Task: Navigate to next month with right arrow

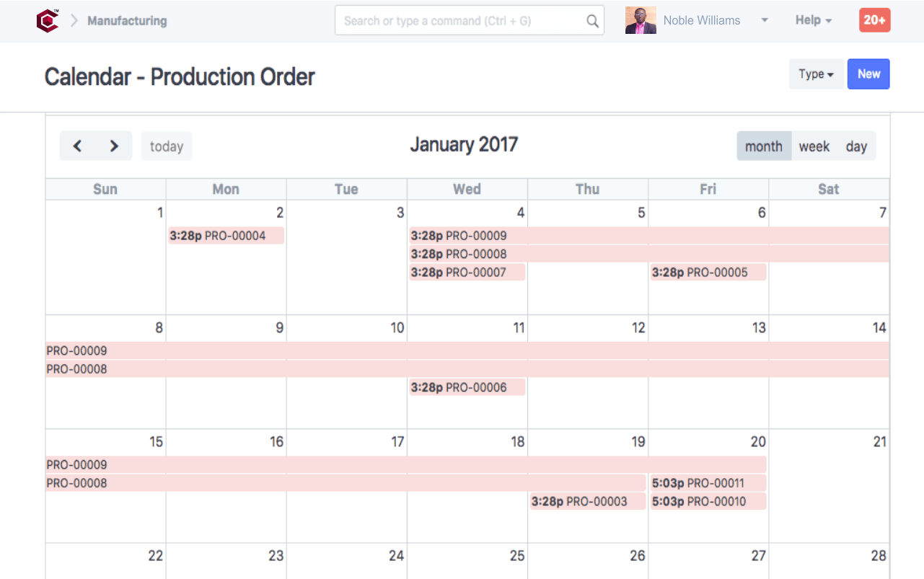Action: coord(114,146)
